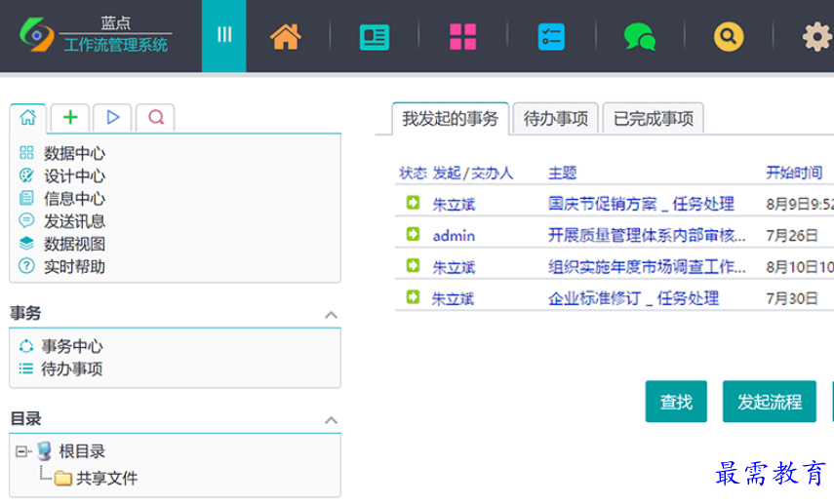
Task: Select the blue play triangle sidebar tab
Action: (113, 117)
